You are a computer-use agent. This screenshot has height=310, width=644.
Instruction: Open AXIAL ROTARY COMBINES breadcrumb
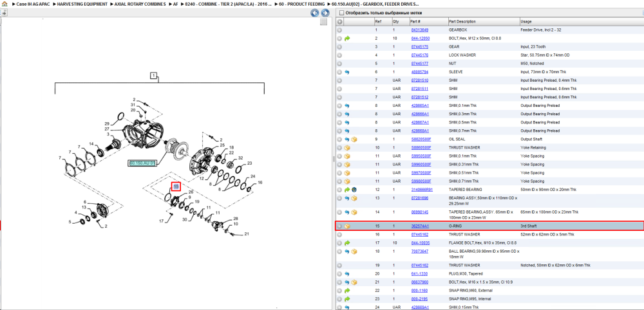click(x=140, y=4)
